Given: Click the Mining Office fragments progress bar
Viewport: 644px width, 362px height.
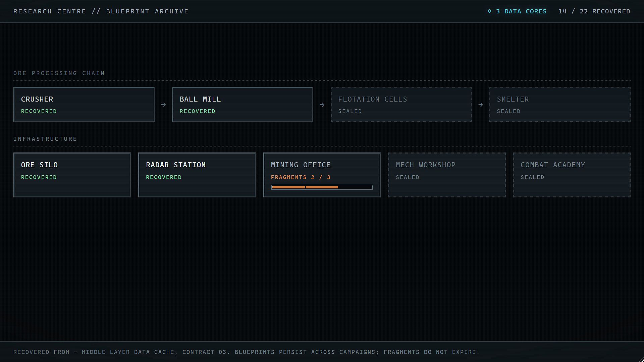Looking at the screenshot, I should click(x=322, y=187).
